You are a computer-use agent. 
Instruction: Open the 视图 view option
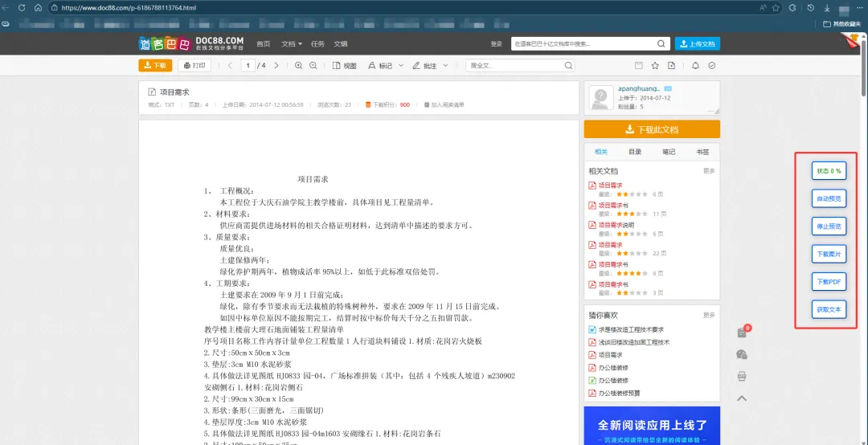point(344,65)
